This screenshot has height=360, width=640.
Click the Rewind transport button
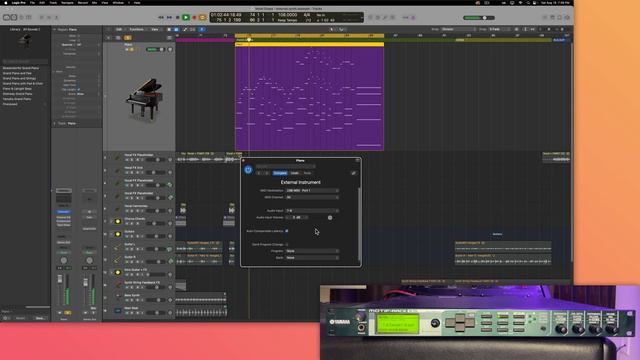click(x=161, y=18)
